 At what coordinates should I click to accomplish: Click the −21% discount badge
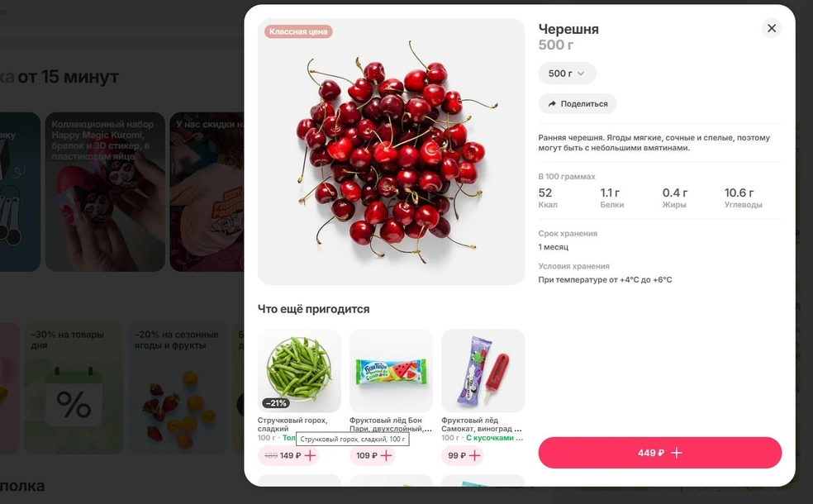275,403
